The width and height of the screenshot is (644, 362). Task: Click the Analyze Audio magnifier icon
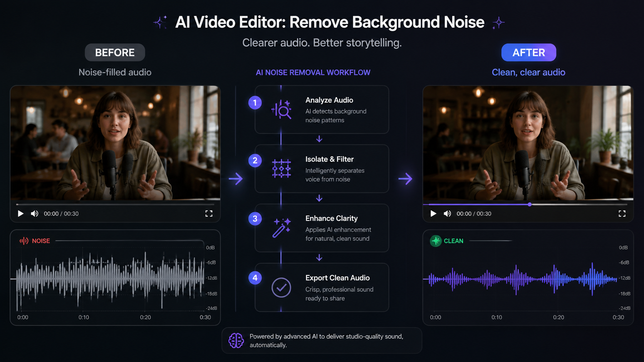[x=281, y=110]
